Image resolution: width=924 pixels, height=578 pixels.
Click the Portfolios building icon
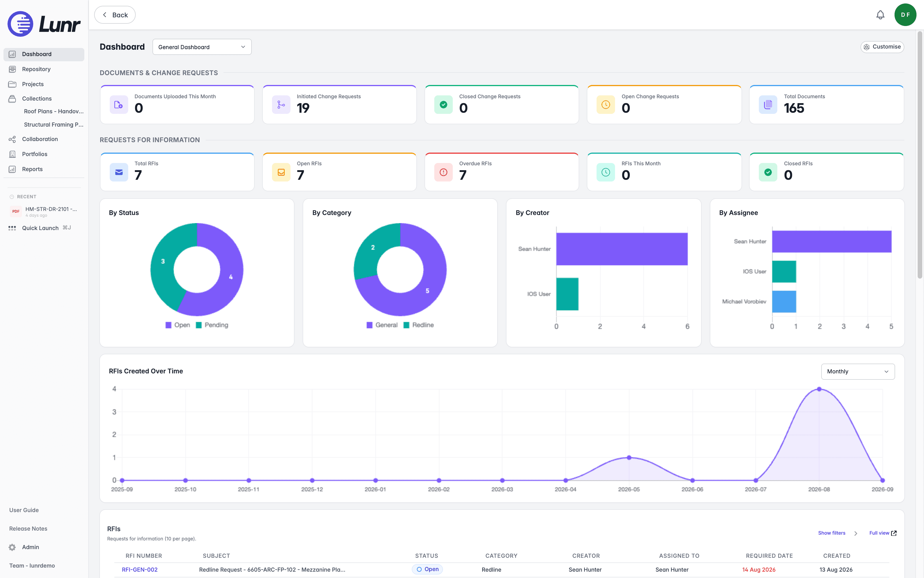click(x=12, y=154)
